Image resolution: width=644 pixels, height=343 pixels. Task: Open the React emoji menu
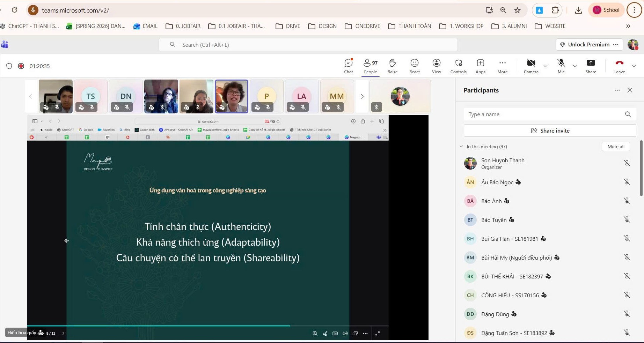coord(414,66)
